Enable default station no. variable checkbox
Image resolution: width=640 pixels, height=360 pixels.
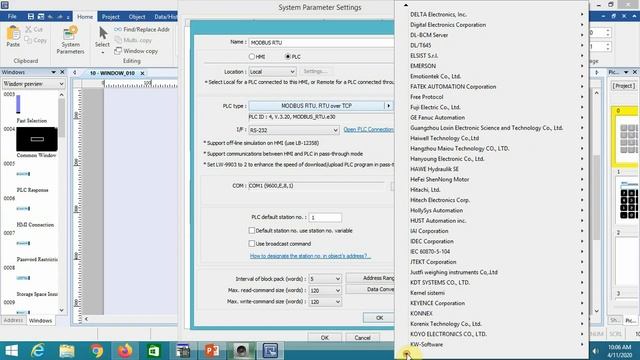point(252,231)
